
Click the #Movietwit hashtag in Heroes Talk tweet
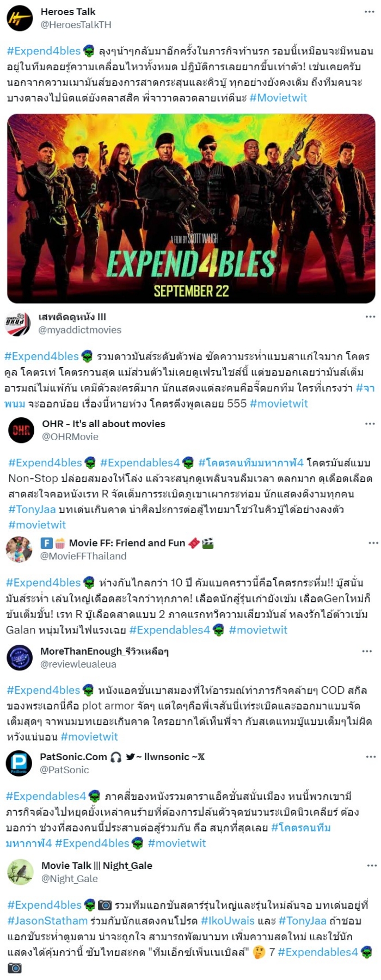pyautogui.click(x=278, y=98)
